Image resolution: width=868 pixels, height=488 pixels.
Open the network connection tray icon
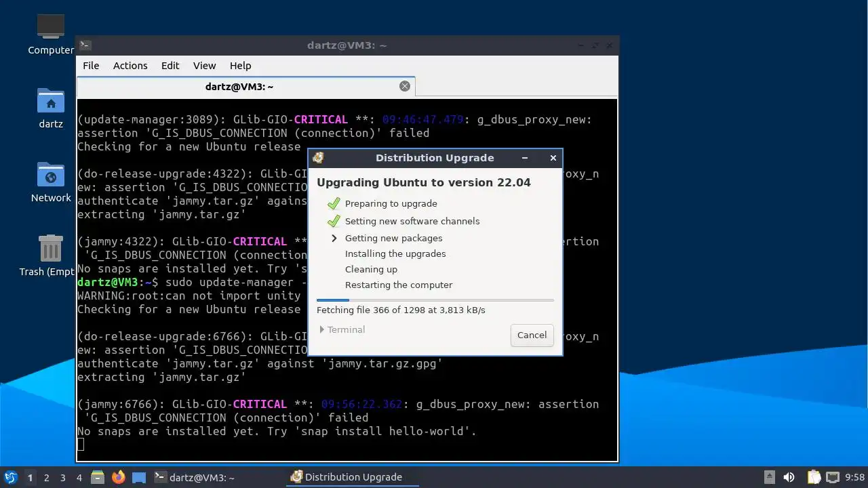pos(832,477)
